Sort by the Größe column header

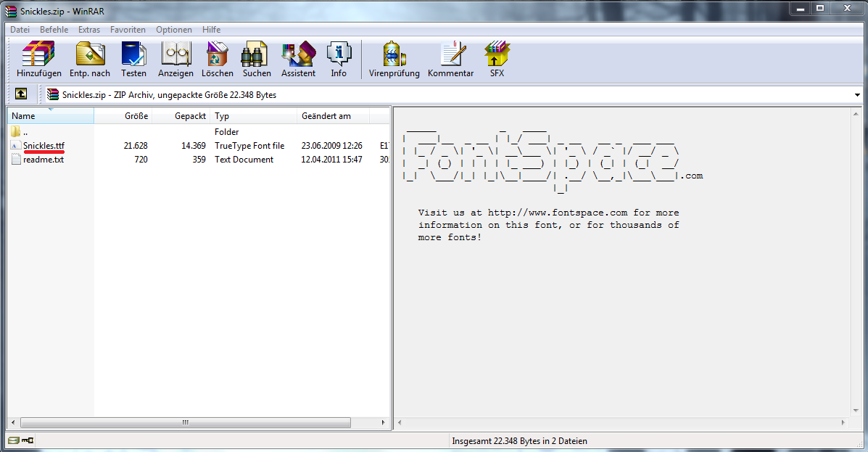coord(123,116)
